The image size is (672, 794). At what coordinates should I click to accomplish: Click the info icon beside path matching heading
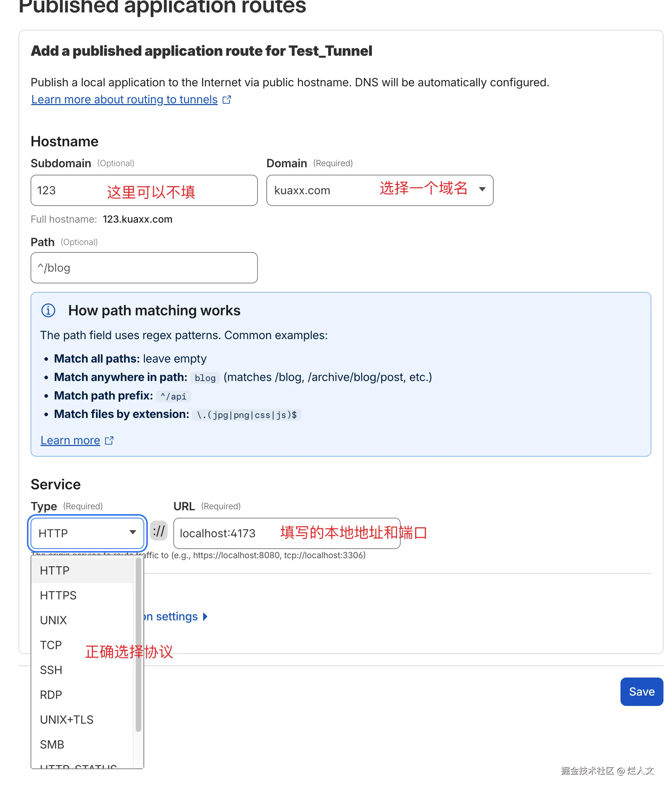[48, 310]
